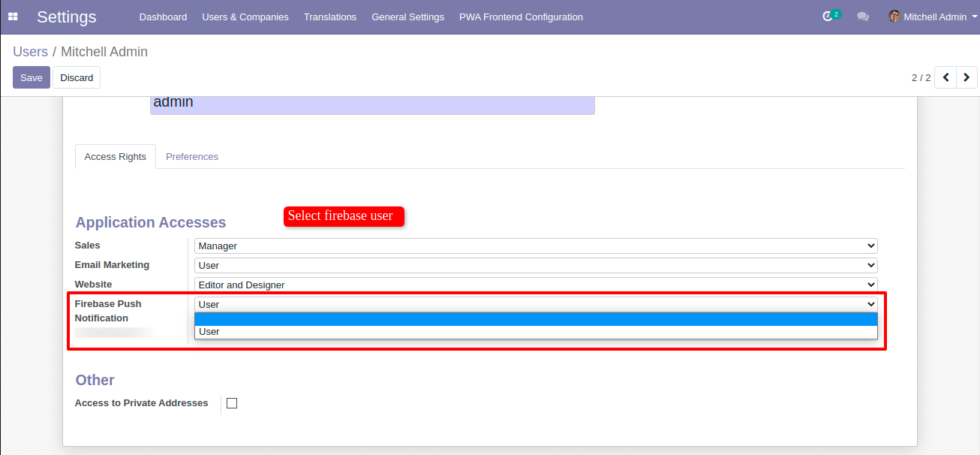Viewport: 980px width, 455px height.
Task: Click the Discard button
Action: (x=77, y=77)
